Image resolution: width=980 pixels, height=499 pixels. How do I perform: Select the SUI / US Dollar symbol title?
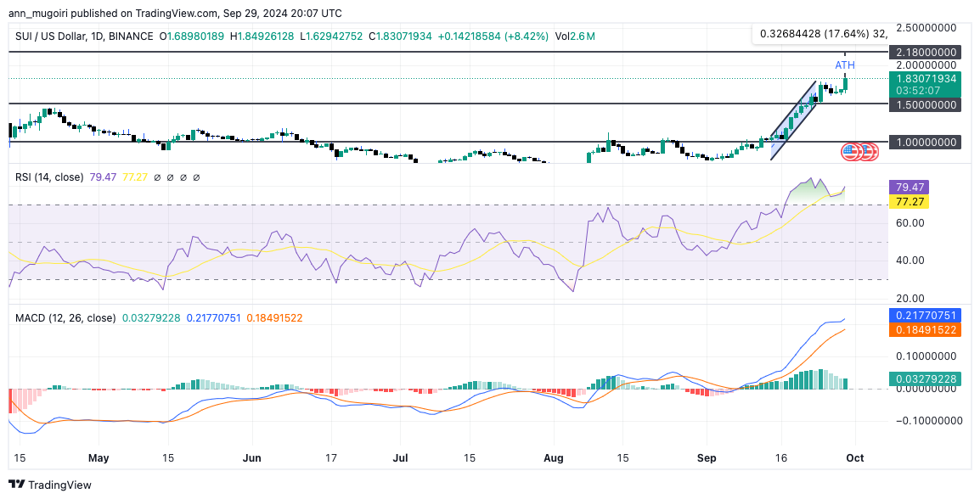84,36
